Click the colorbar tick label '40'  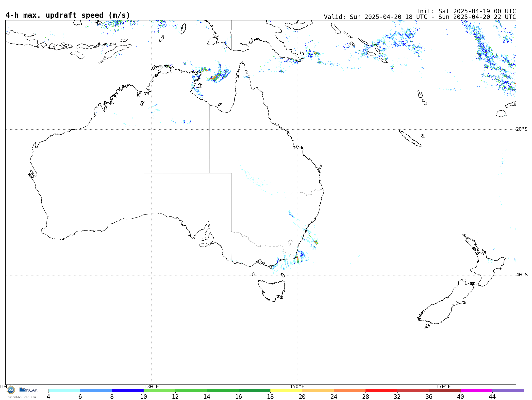tap(461, 397)
